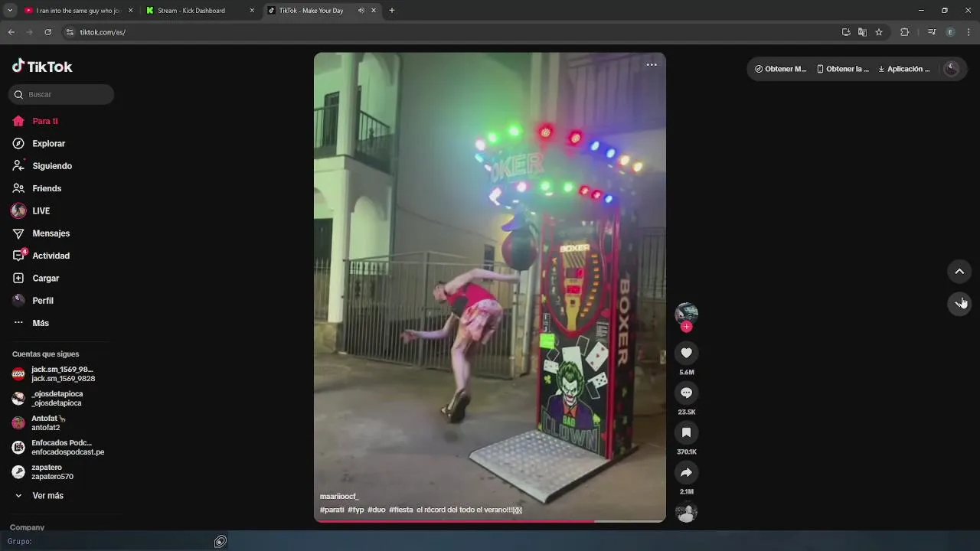
Task: Open your Perfil page
Action: click(33, 301)
